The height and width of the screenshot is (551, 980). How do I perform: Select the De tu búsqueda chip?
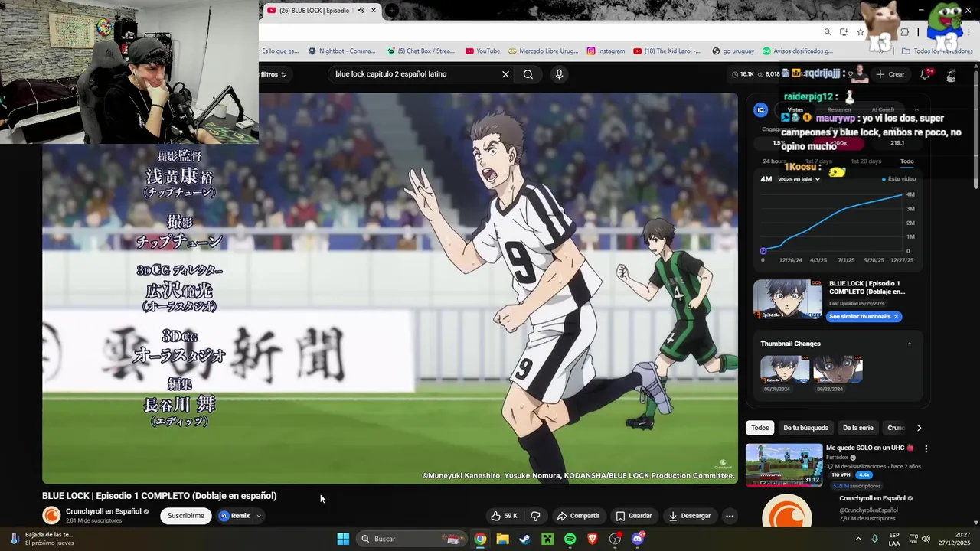[x=805, y=428]
